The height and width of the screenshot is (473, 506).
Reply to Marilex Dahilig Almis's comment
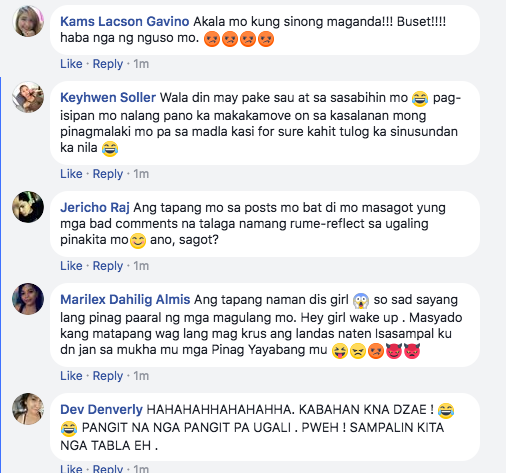(x=108, y=376)
